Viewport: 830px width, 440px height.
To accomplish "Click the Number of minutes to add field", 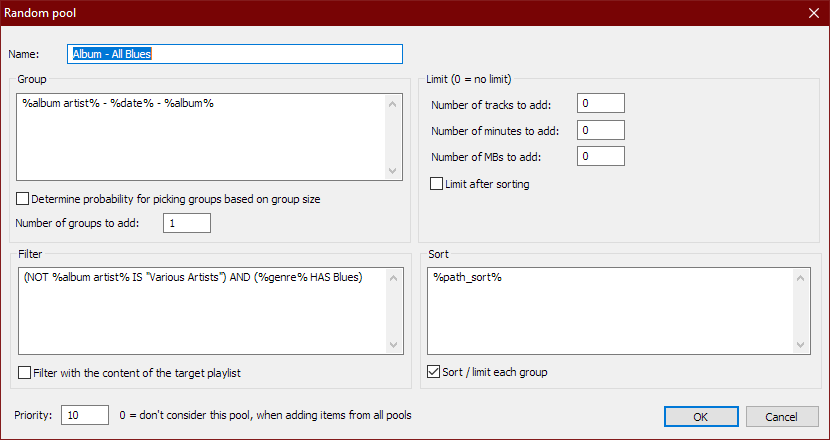I will [600, 130].
